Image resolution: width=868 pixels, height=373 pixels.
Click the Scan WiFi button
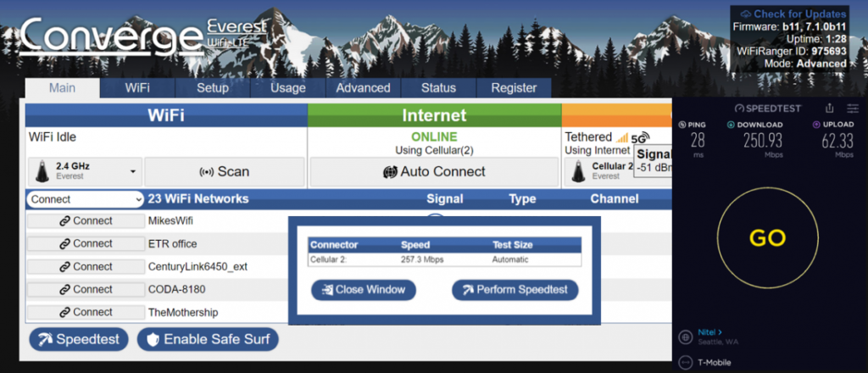tap(224, 171)
